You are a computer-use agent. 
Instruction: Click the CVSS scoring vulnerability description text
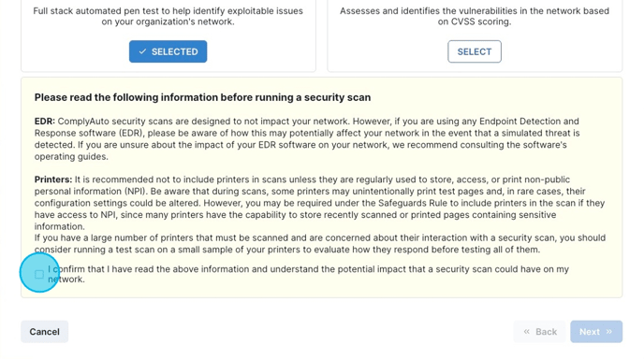pyautogui.click(x=475, y=17)
